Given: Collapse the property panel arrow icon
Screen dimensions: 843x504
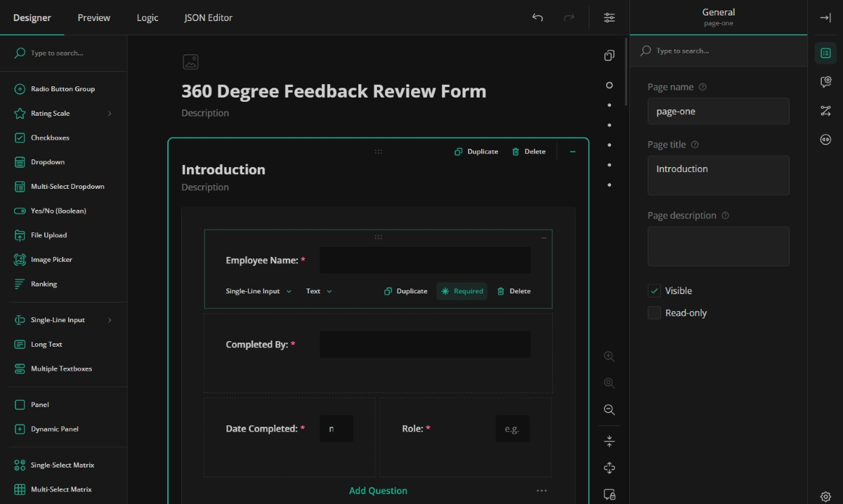Looking at the screenshot, I should click(x=825, y=18).
